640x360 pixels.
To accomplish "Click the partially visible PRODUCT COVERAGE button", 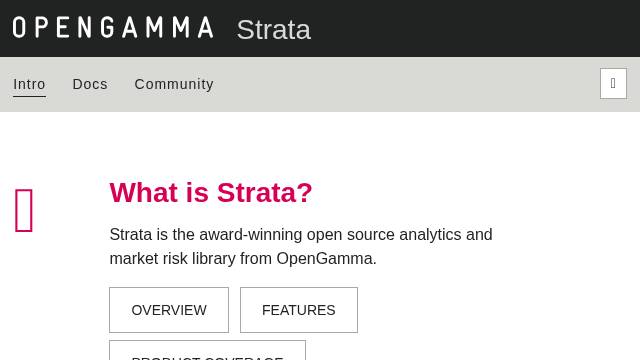I will [207, 351].
